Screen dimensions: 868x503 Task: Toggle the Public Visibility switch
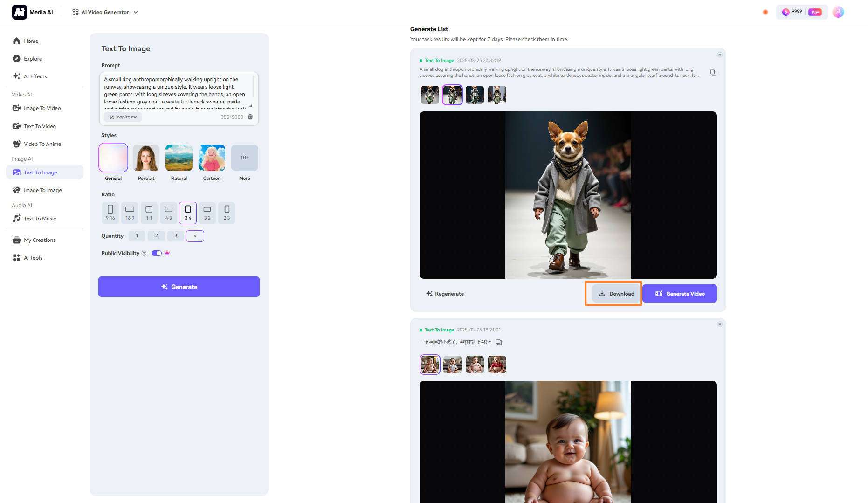click(157, 253)
